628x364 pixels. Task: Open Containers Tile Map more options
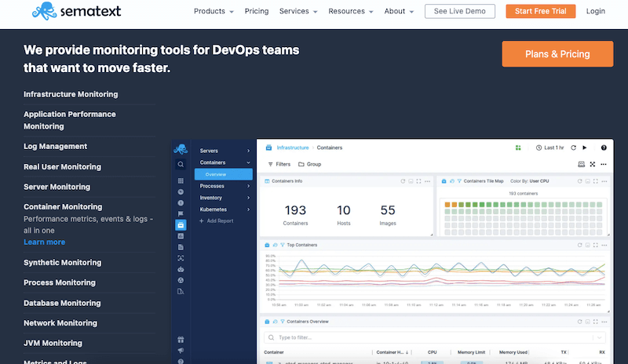pyautogui.click(x=604, y=181)
